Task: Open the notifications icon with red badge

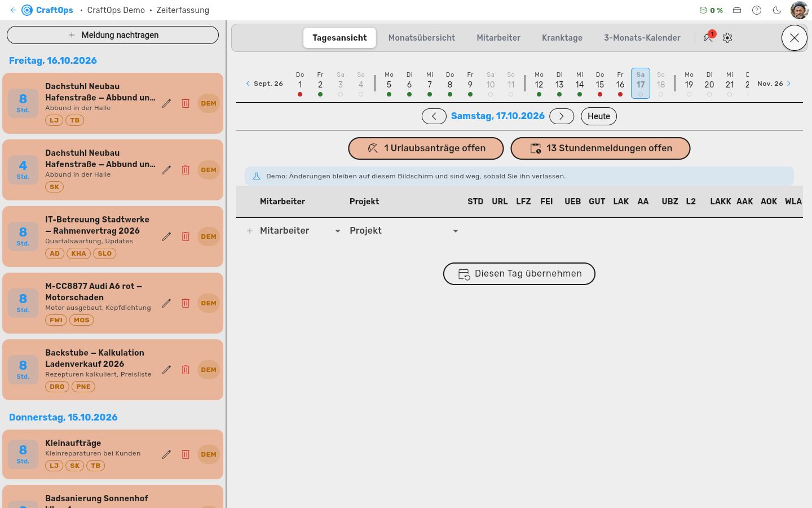Action: tap(708, 37)
